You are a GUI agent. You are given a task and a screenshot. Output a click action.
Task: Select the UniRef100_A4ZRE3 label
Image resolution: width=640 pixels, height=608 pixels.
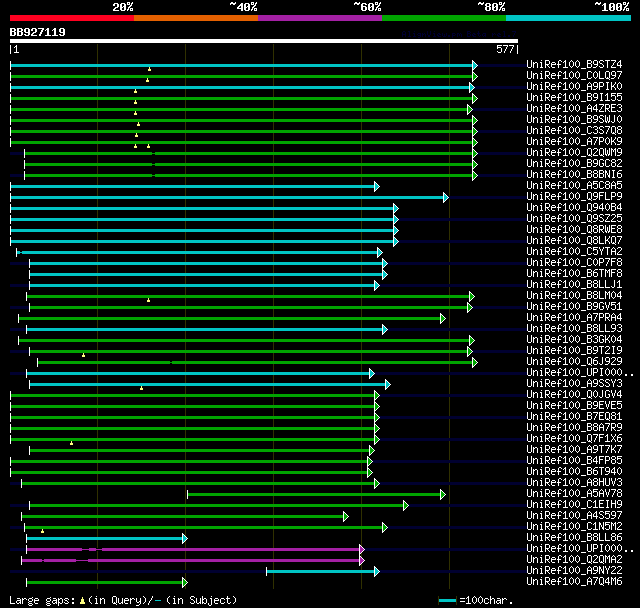(574, 109)
